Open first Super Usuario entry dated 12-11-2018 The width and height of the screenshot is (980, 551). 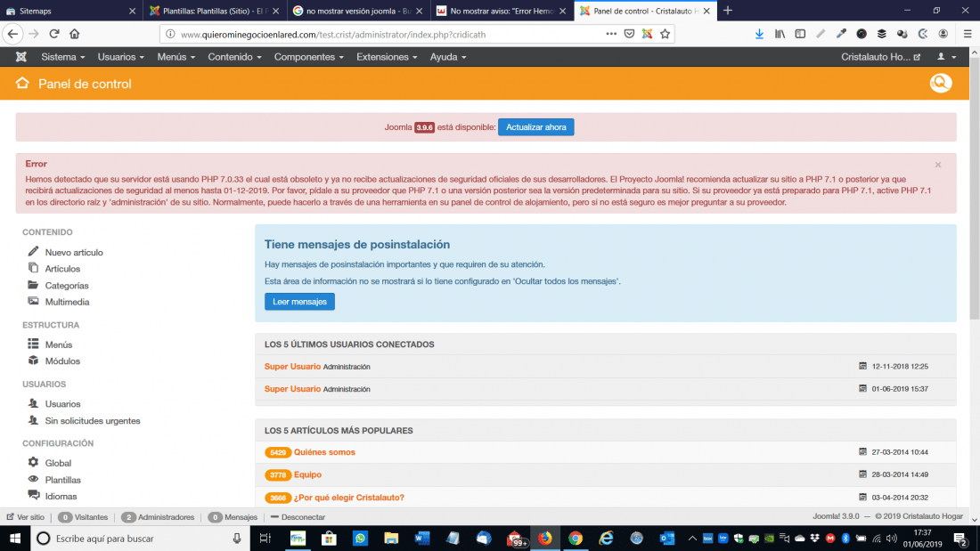point(292,366)
